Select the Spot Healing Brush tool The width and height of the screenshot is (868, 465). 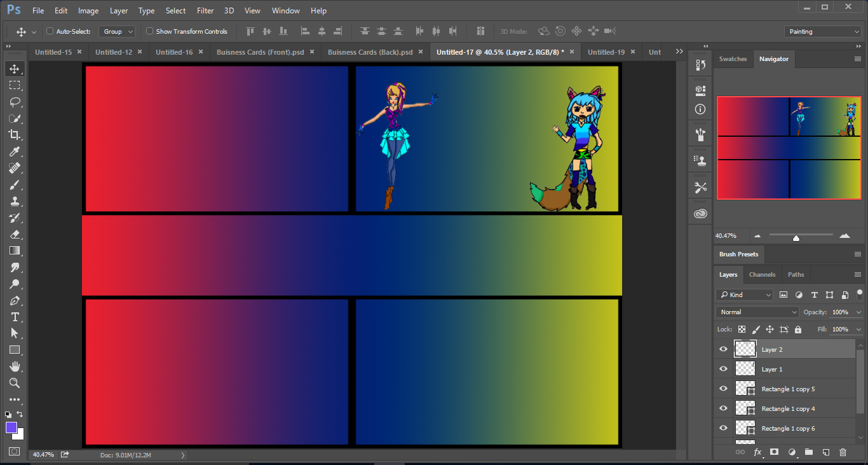point(15,168)
